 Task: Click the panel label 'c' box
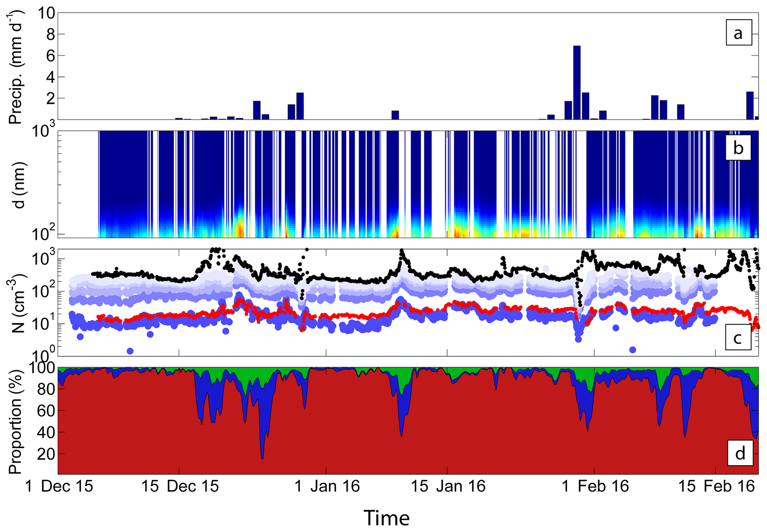coord(738,338)
